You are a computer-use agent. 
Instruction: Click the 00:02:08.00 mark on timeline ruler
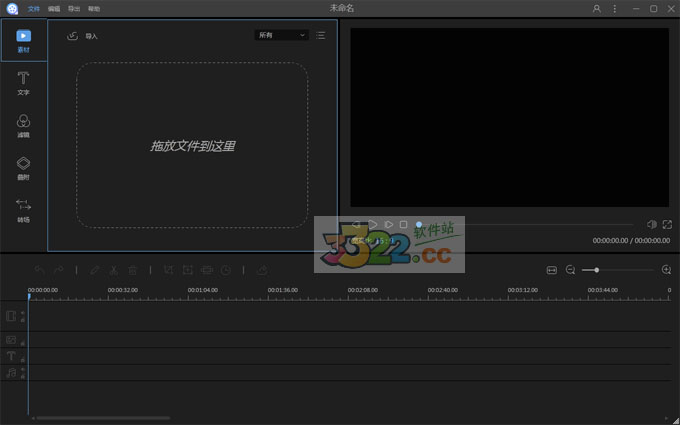[x=363, y=290]
